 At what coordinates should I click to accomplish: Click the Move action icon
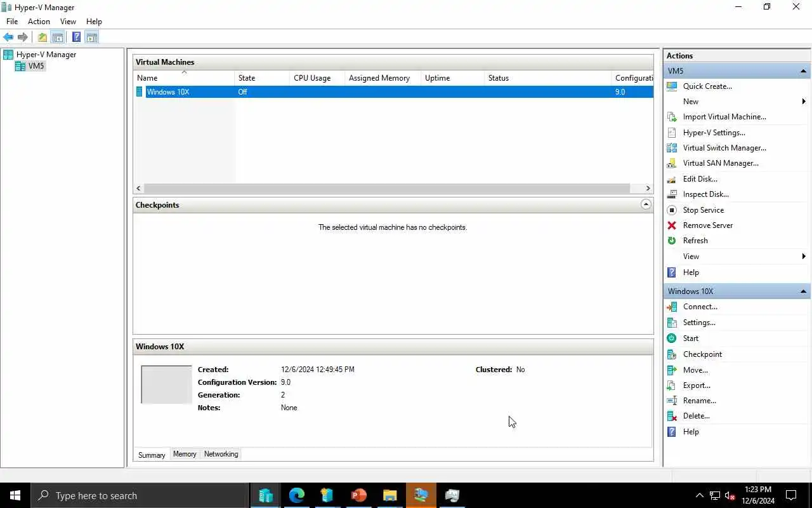tap(672, 370)
